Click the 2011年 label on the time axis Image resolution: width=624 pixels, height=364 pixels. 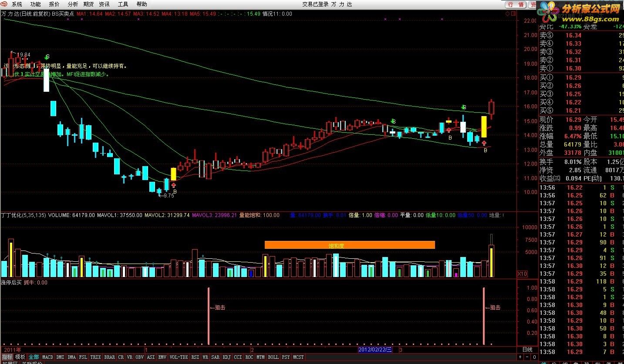[x=12, y=350]
